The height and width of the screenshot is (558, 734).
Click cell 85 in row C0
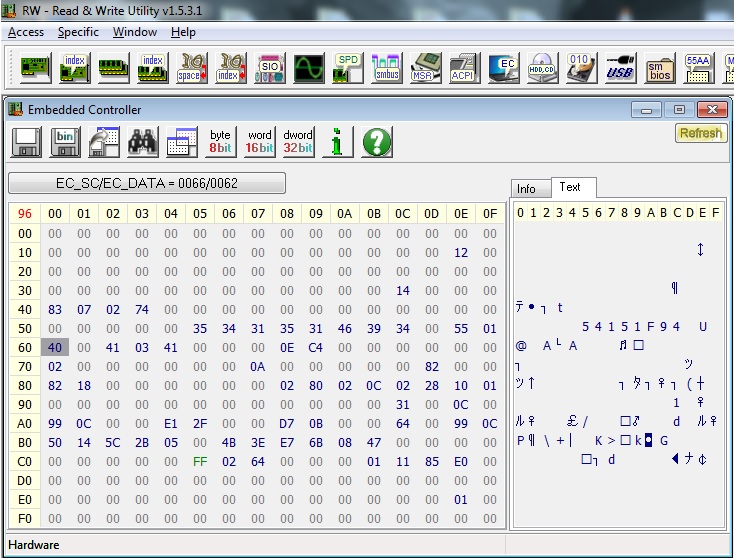coord(432,462)
